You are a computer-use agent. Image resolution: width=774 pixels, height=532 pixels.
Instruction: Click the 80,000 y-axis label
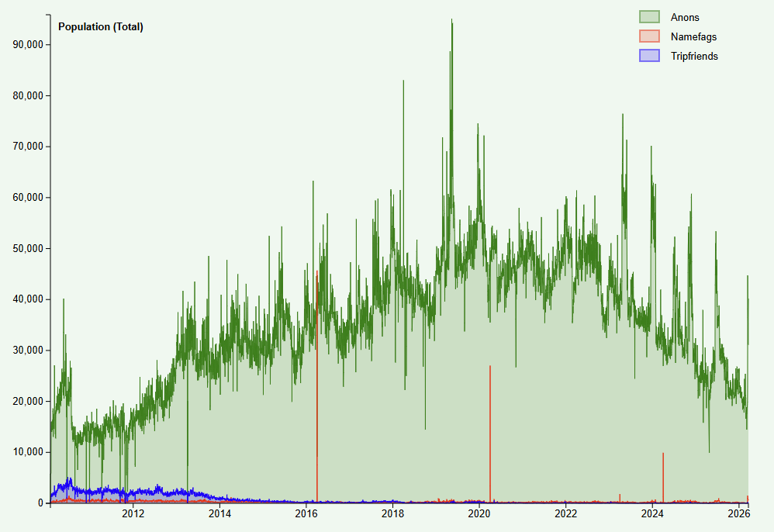[28, 95]
